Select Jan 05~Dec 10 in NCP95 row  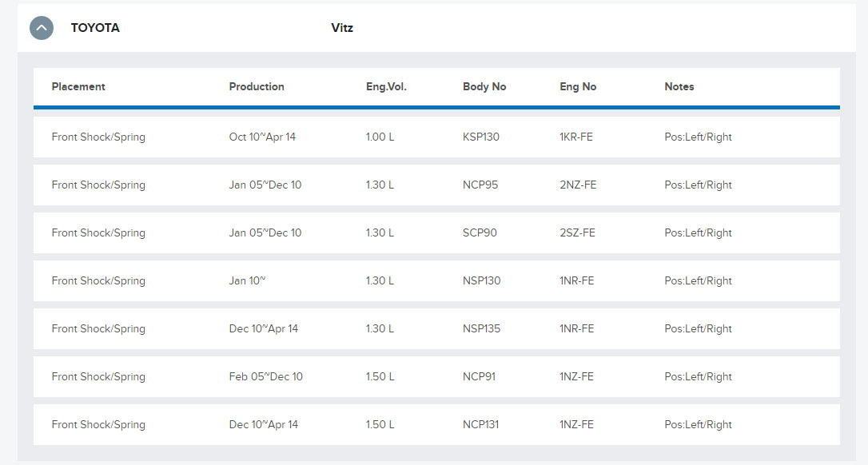coord(265,185)
